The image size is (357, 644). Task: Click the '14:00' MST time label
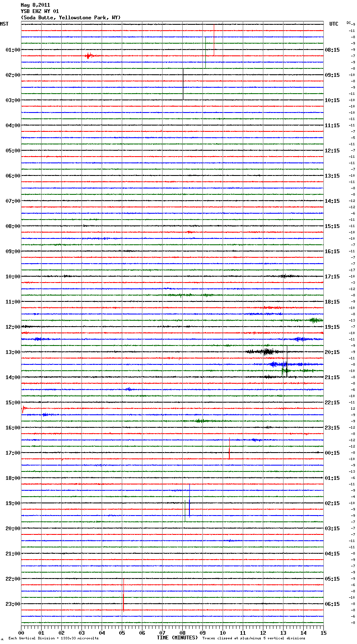(x=13, y=377)
